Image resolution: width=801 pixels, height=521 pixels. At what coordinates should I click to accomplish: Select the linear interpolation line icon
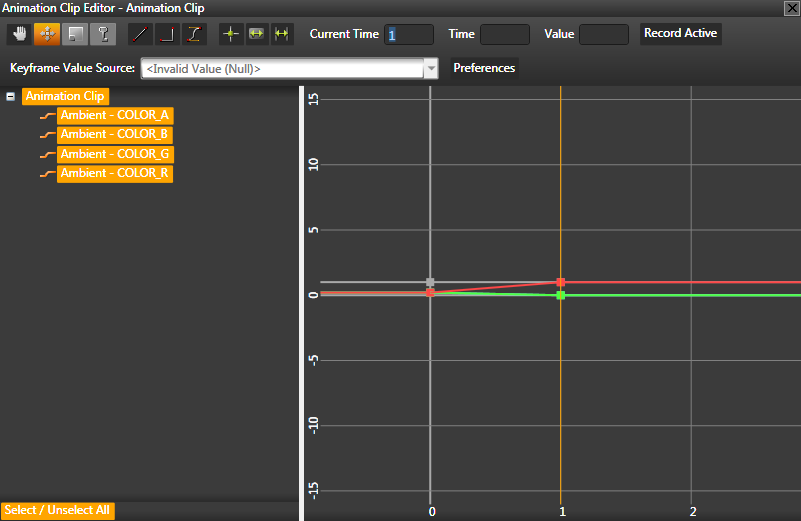[140, 34]
